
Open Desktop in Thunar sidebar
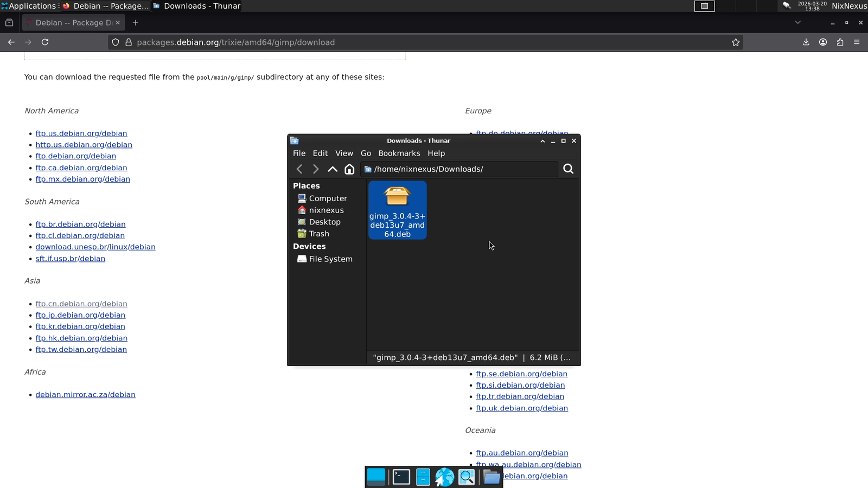click(319, 222)
